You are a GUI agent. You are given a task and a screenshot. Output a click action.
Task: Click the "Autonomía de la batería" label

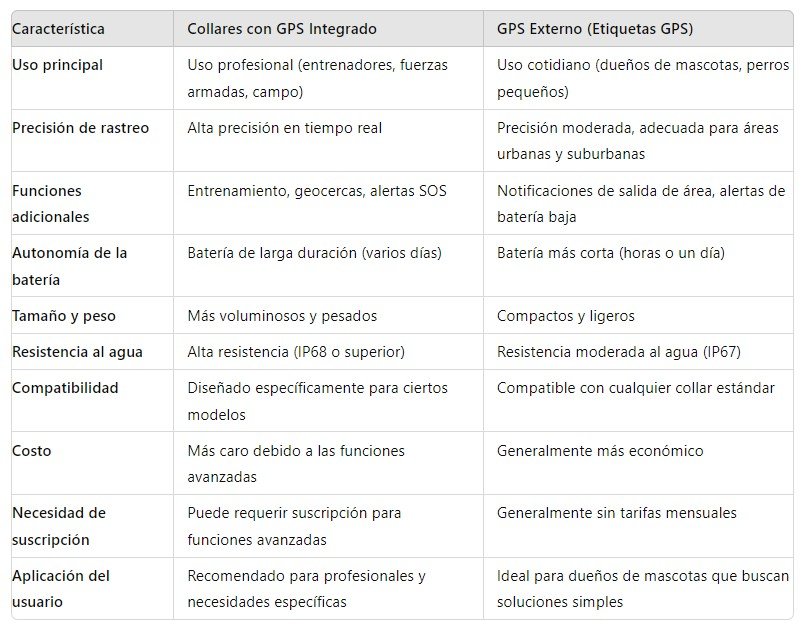[69, 266]
